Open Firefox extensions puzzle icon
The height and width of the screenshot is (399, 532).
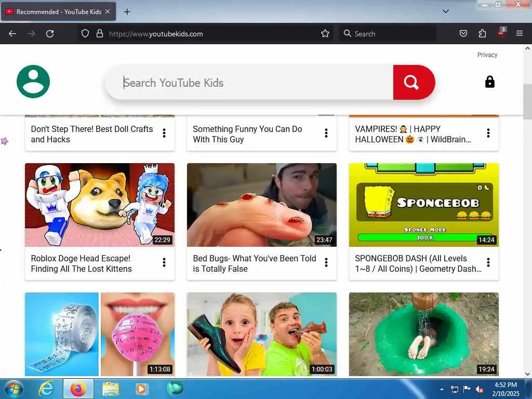coord(482,33)
